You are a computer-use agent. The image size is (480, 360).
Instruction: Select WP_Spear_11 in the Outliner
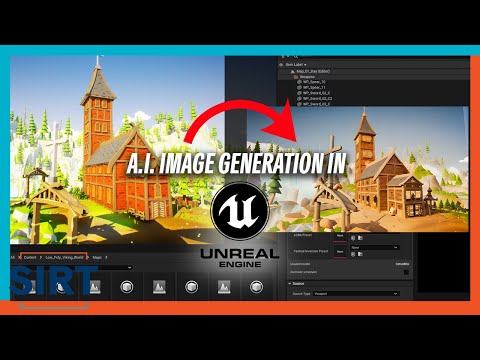coord(314,87)
